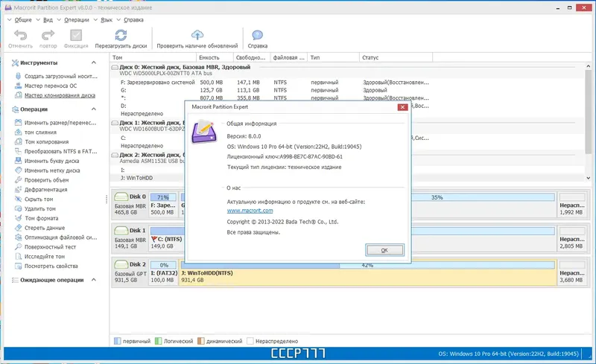Click Том слияния icon
Image resolution: width=596 pixels, height=364 pixels.
18,132
